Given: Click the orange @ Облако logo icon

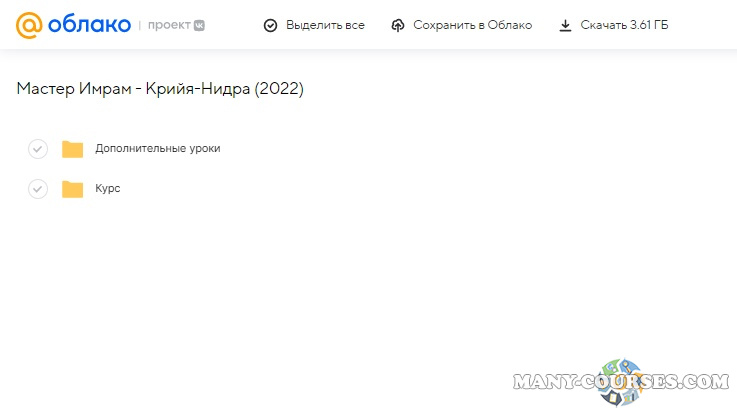Looking at the screenshot, I should pyautogui.click(x=29, y=25).
